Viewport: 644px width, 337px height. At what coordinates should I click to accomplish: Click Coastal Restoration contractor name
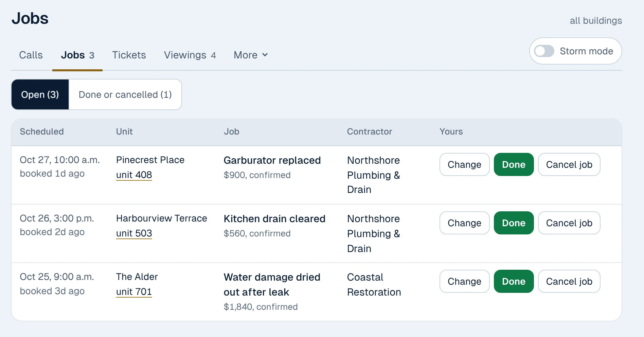374,285
